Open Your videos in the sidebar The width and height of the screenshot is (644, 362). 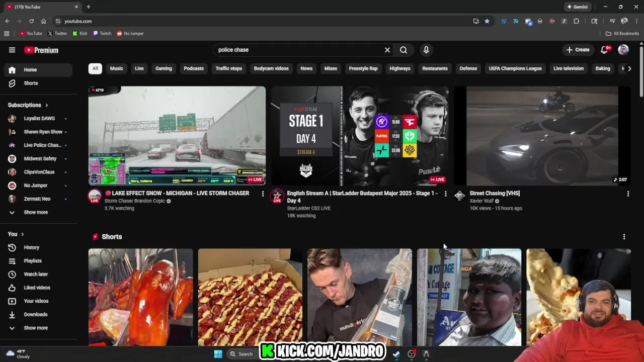pos(38,301)
